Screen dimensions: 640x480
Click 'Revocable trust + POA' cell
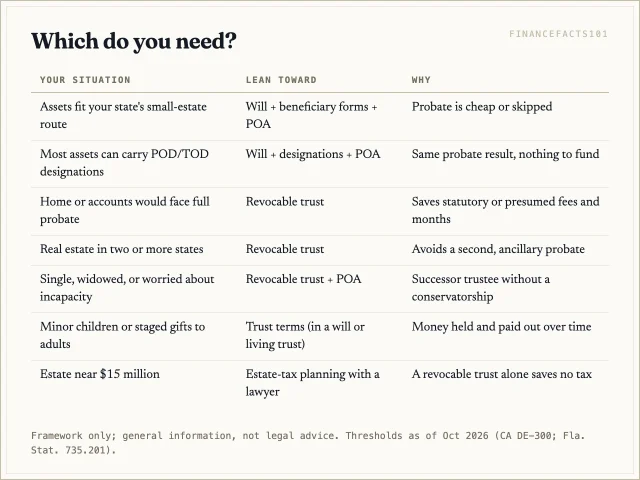[303, 279]
